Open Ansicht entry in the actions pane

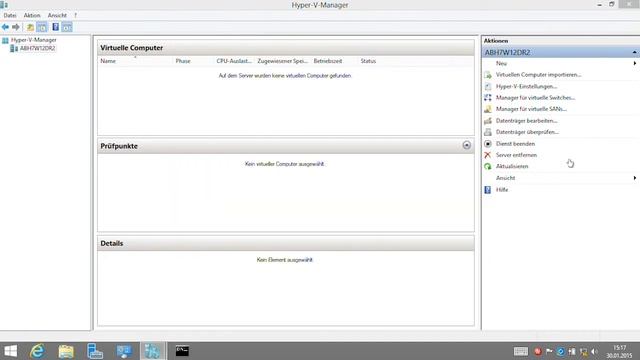[505, 178]
